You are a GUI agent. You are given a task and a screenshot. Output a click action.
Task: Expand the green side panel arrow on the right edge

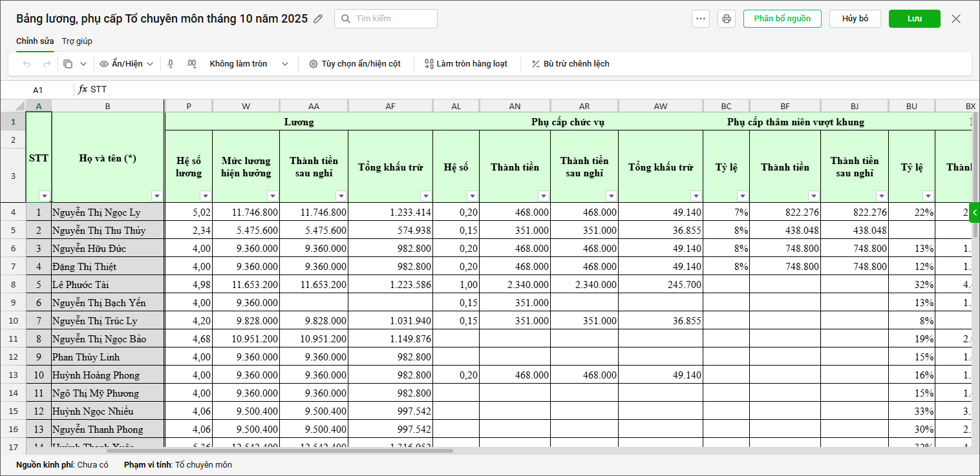pos(974,212)
